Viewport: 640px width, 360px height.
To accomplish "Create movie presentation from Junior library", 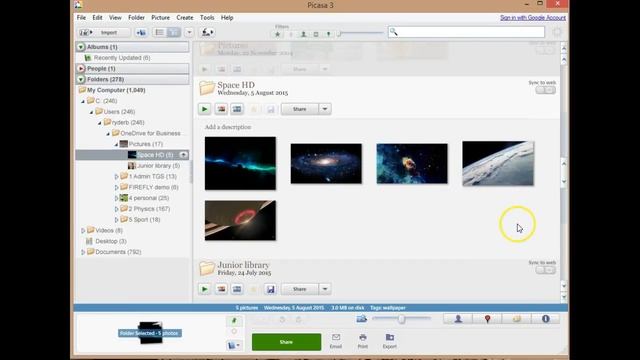I will pyautogui.click(x=237, y=289).
